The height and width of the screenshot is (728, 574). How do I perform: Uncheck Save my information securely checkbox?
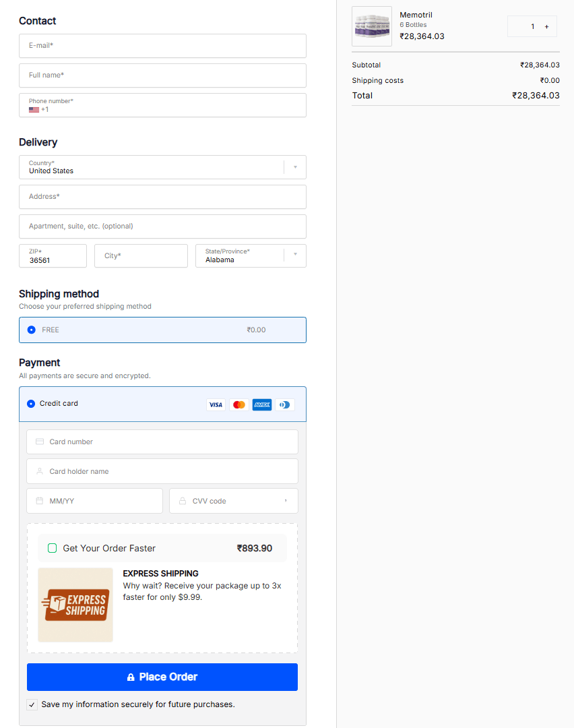click(x=32, y=704)
